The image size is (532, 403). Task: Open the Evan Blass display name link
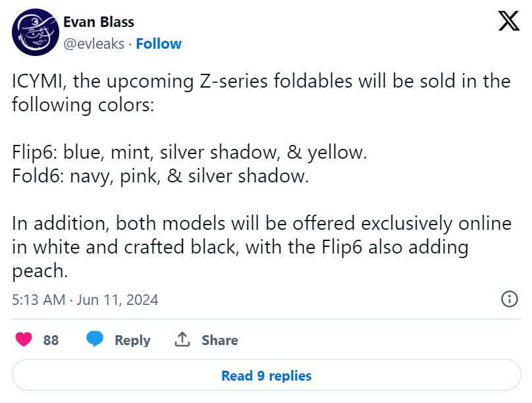click(99, 22)
